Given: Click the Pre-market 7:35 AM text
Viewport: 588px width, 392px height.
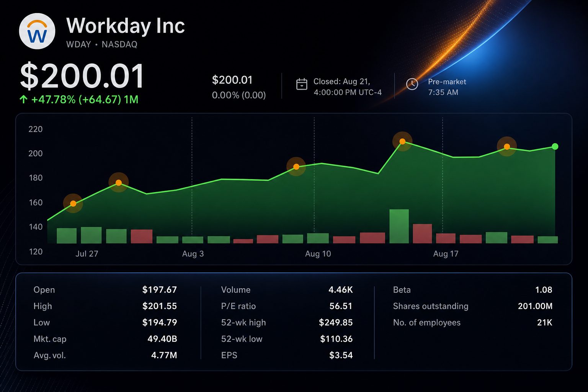Looking at the screenshot, I should pos(447,87).
